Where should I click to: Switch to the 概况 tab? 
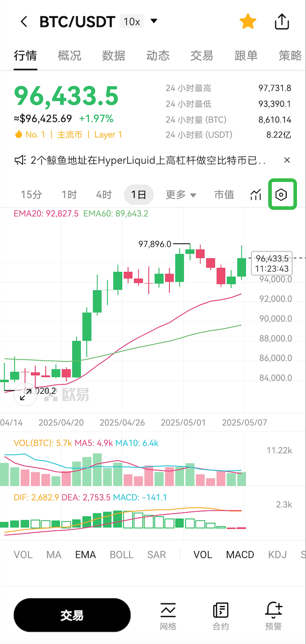[70, 55]
